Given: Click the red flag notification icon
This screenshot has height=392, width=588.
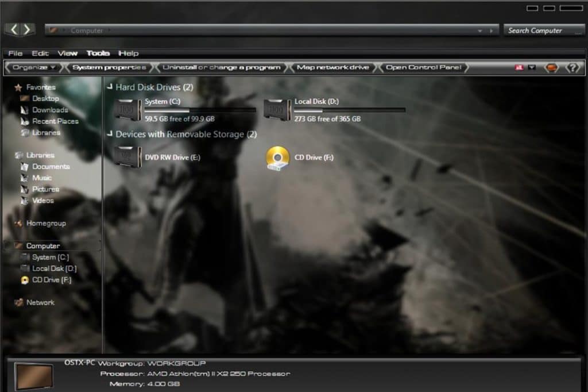Looking at the screenshot, I should click(519, 67).
